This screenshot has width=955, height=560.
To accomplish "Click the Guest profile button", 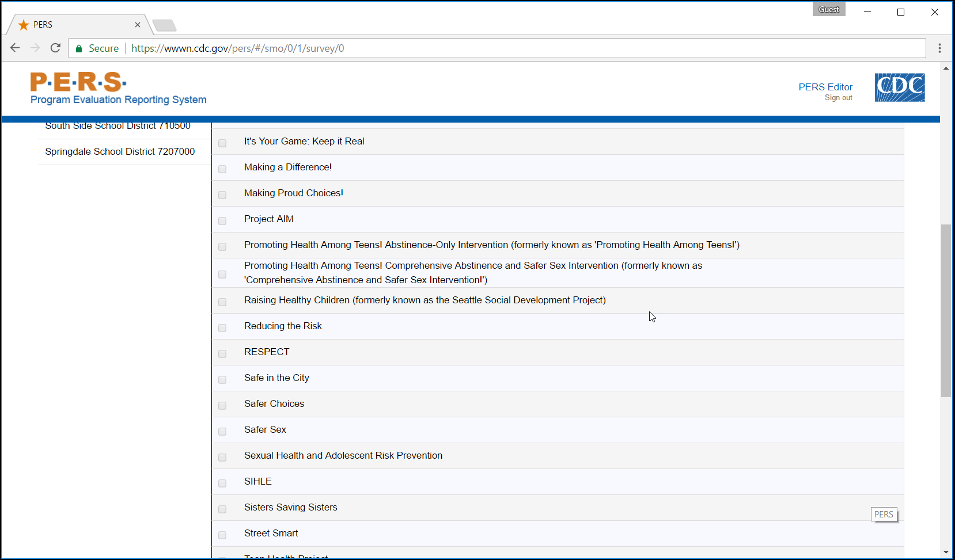I will click(828, 9).
